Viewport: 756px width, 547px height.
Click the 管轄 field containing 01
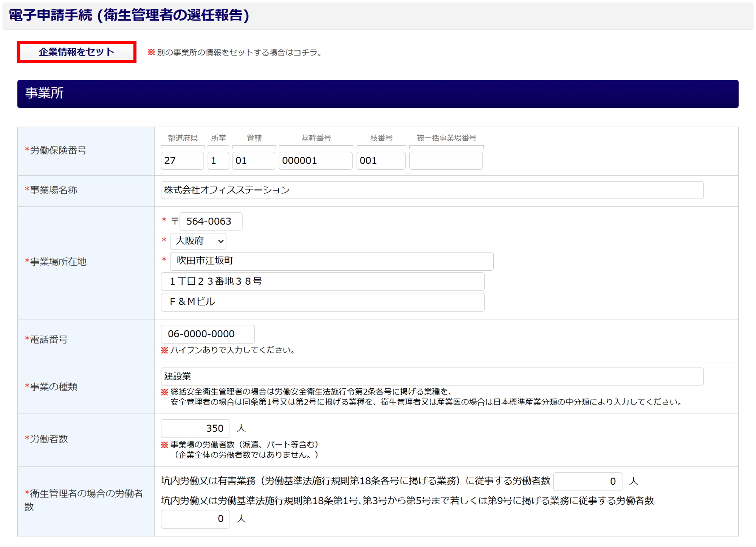click(253, 161)
